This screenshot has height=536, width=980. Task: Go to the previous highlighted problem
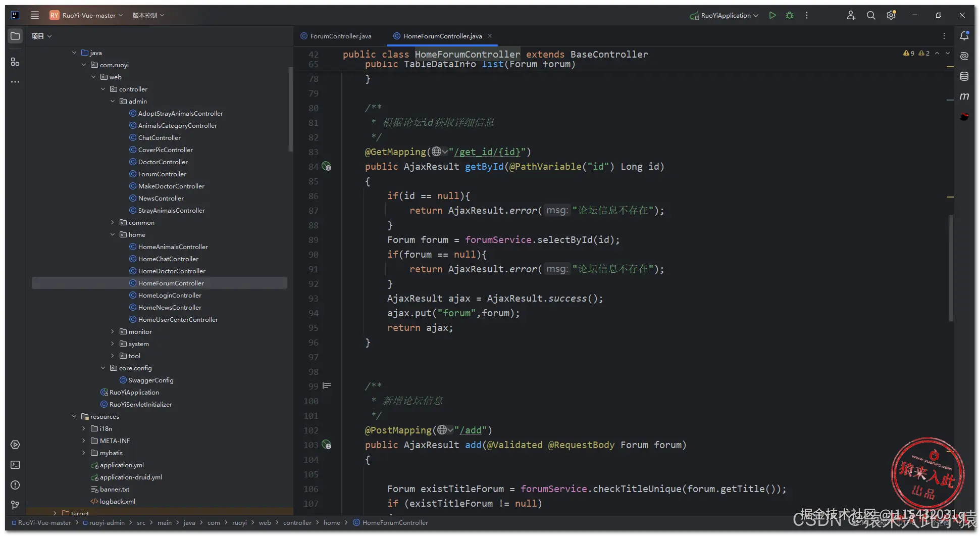(937, 53)
